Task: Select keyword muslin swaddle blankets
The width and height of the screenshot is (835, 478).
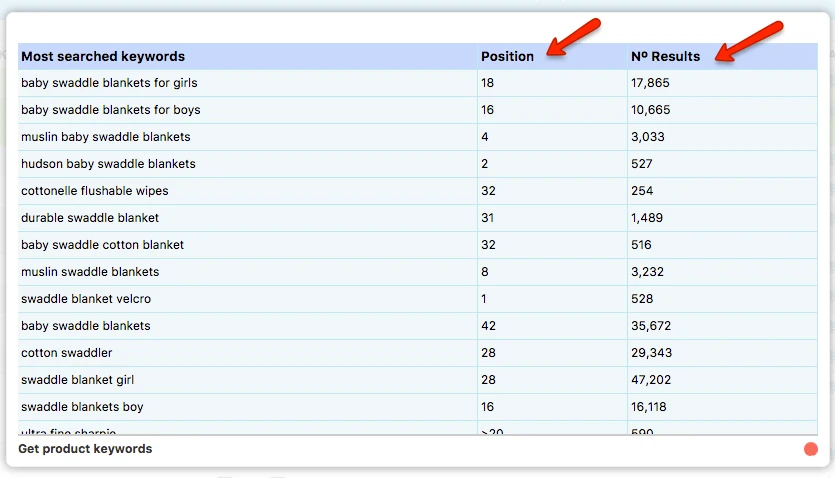Action: click(x=90, y=272)
